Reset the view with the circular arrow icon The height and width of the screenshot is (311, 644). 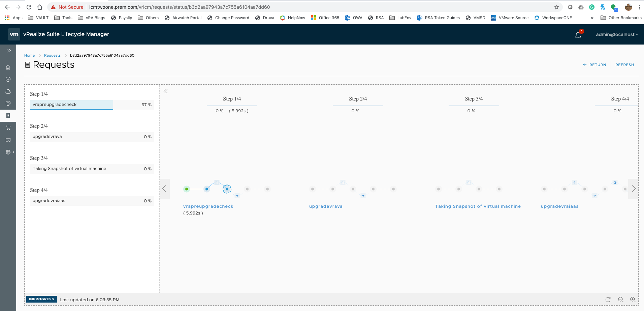(608, 300)
